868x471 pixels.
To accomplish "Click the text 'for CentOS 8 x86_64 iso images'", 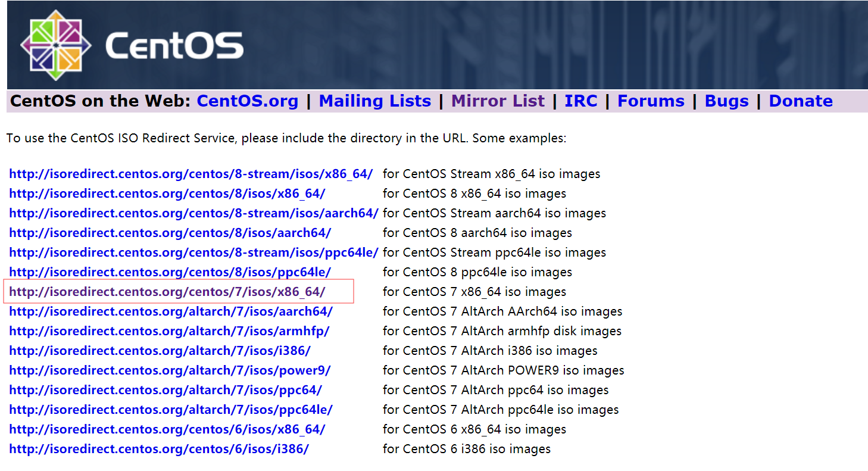I will tap(474, 194).
